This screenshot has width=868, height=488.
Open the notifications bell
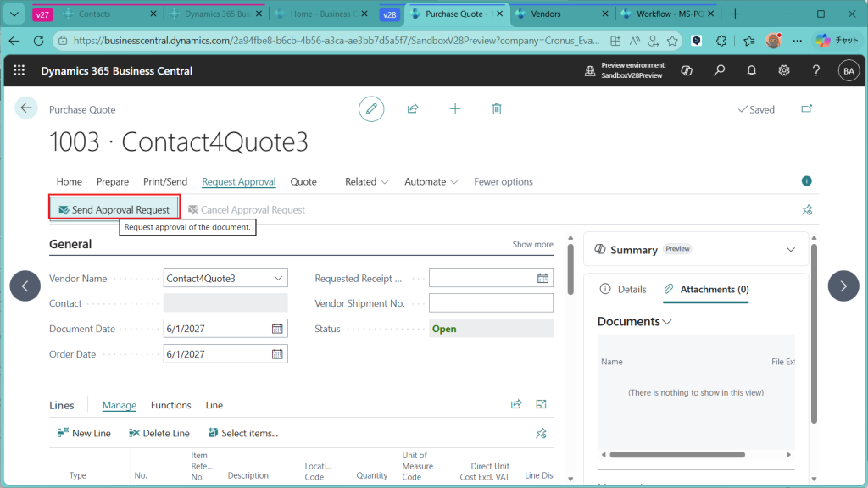(751, 71)
